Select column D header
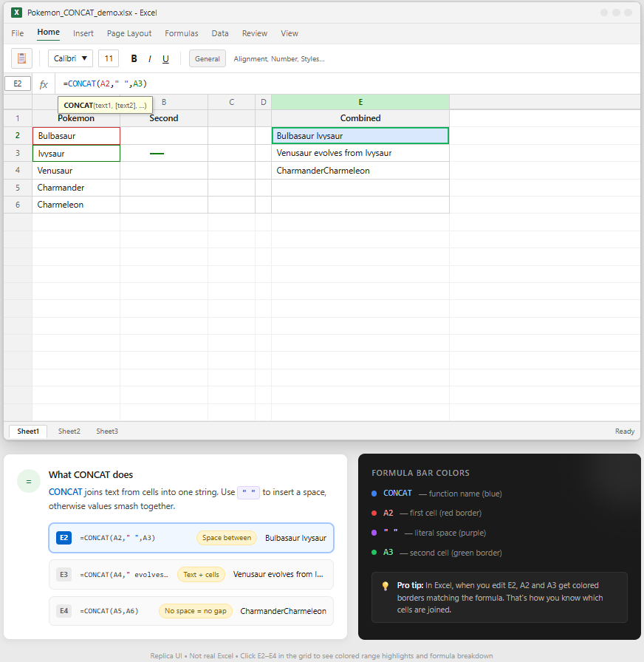Image resolution: width=644 pixels, height=662 pixels. point(264,102)
